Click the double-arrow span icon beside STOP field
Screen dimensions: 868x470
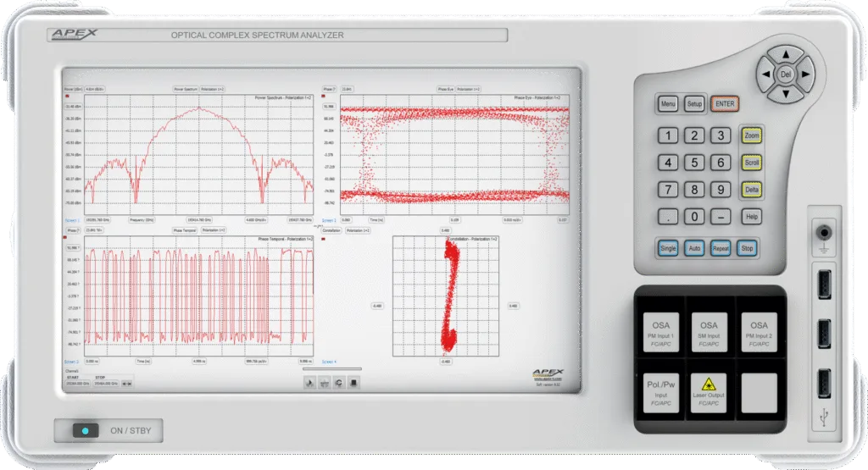pyautogui.click(x=127, y=383)
